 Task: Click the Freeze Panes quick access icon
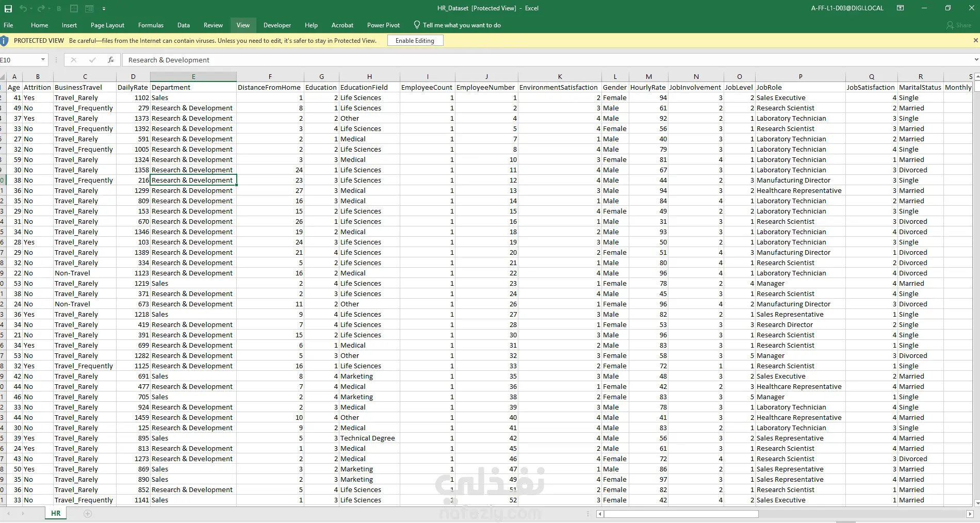coord(89,8)
